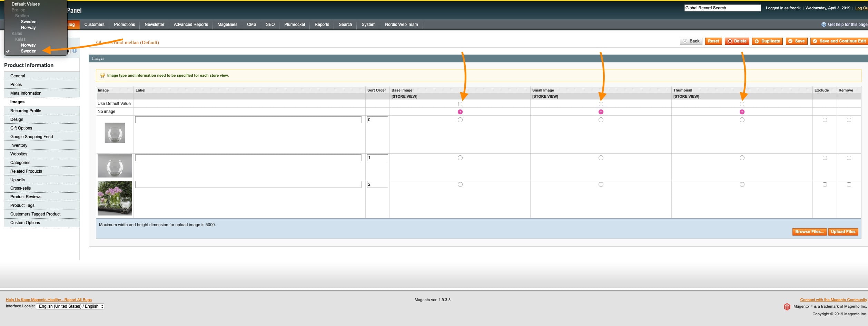Choose Kalas Norway in store switcher
This screenshot has width=868, height=326.
coord(28,45)
